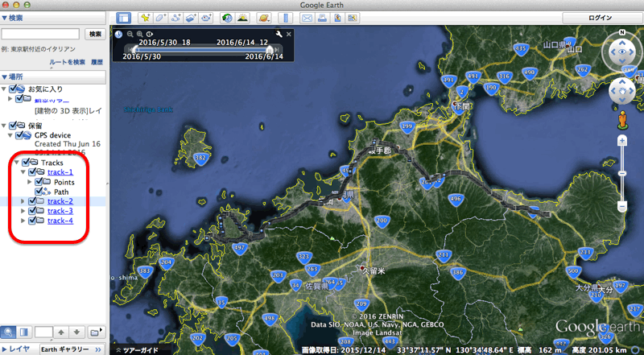Show historical imagery clock icon

227,18
